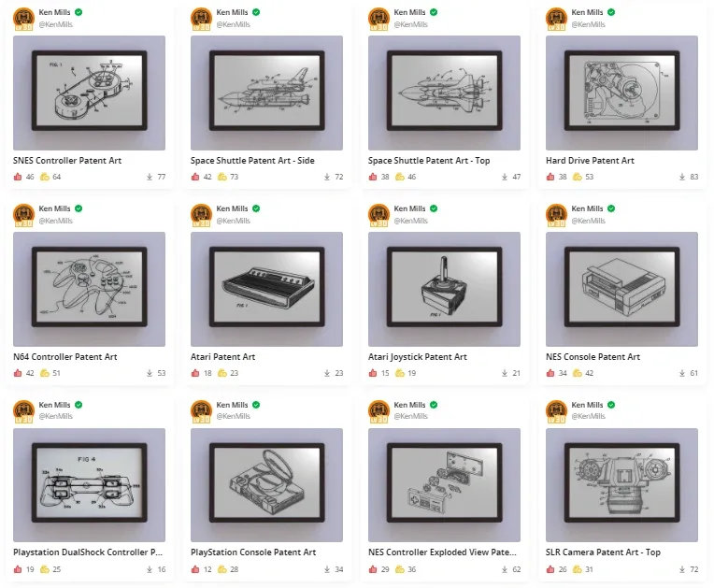The height and width of the screenshot is (588, 714).
Task: Open the NES Console Patent Art title link
Action: point(593,356)
